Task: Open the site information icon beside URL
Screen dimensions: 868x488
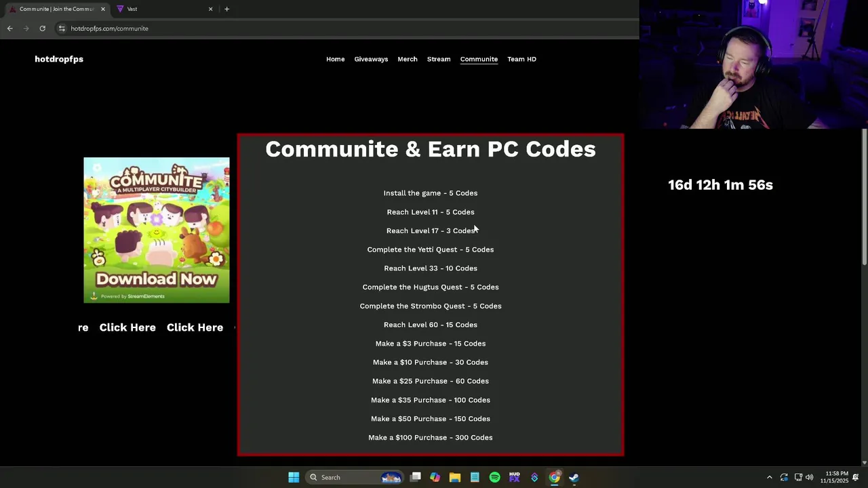Action: (62, 28)
